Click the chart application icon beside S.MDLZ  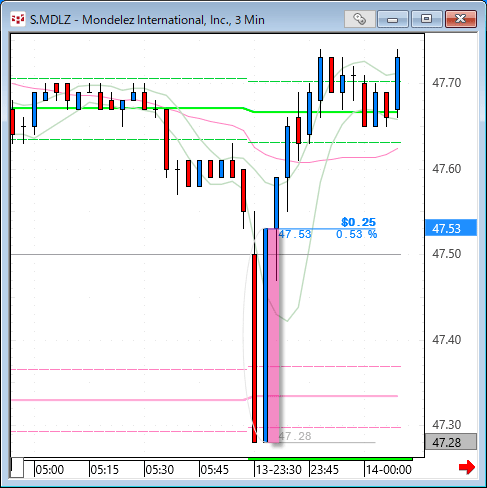[x=18, y=19]
